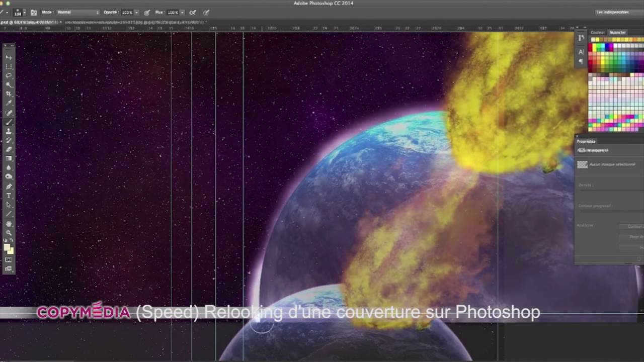Open the Character panel icon in dock
Image resolution: width=644 pixels, height=362 pixels.
(x=581, y=52)
